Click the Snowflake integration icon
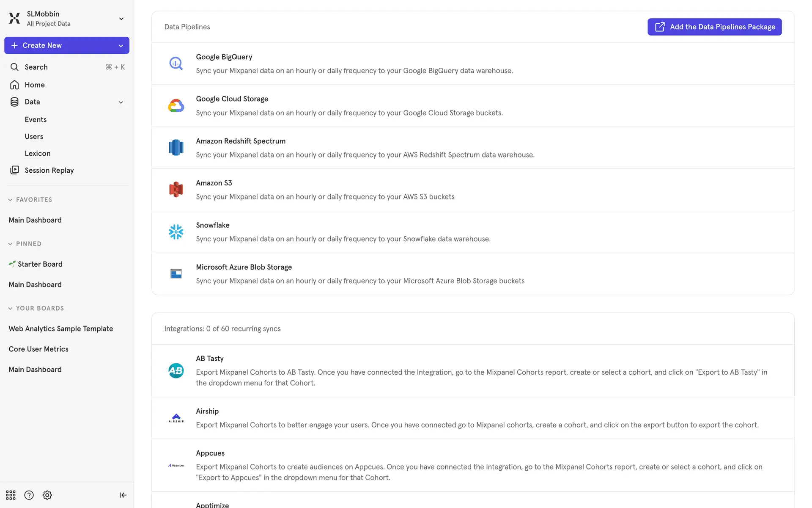812x508 pixels. pos(176,232)
